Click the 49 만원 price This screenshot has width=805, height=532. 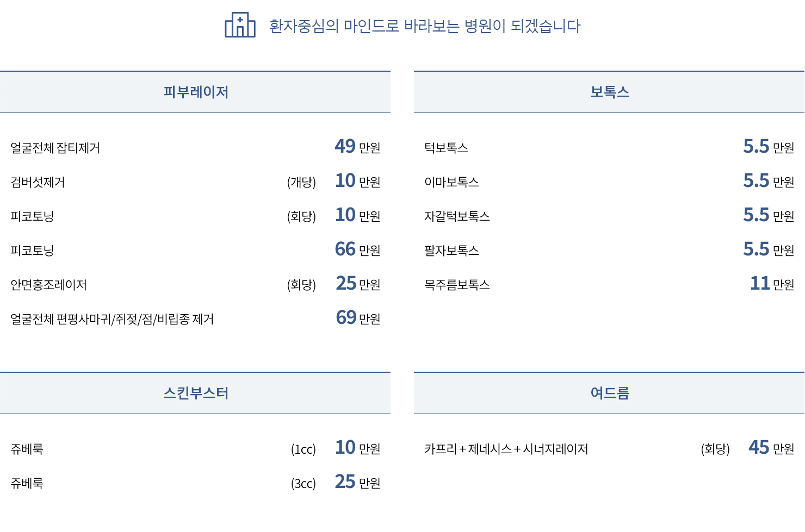[357, 147]
